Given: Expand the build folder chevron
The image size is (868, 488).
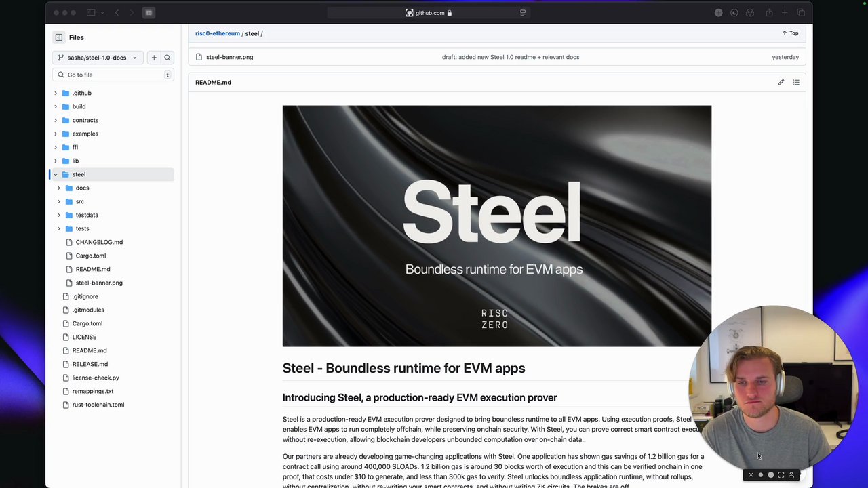Looking at the screenshot, I should 56,106.
